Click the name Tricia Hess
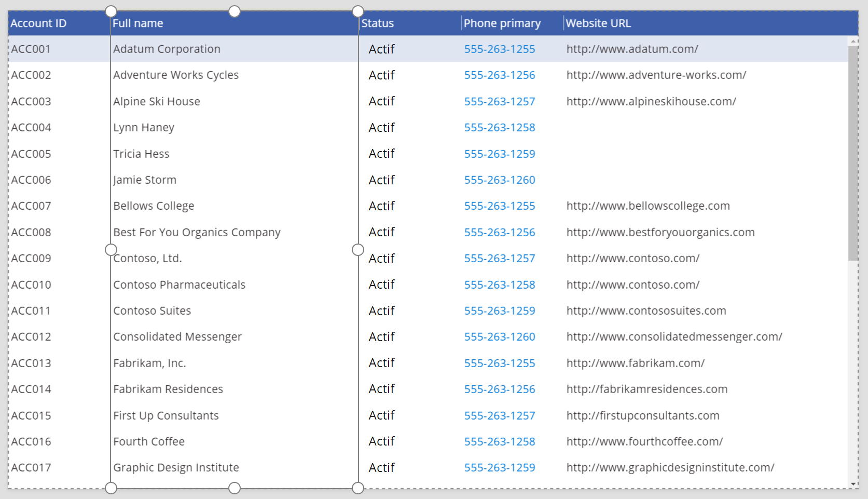 pyautogui.click(x=142, y=154)
